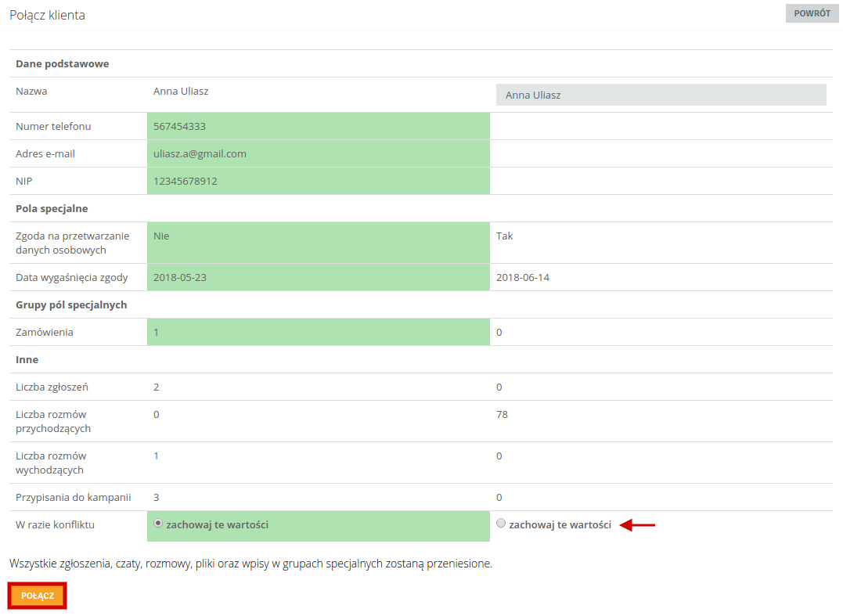The image size is (843, 616).
Task: Click the 'W razie konfliktu' label
Action: (x=55, y=524)
